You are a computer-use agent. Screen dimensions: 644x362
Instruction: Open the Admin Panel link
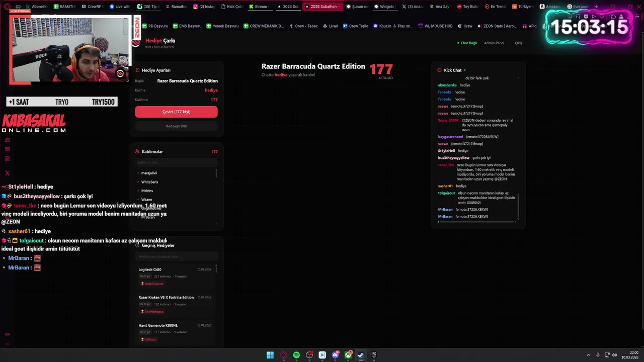coord(494,43)
